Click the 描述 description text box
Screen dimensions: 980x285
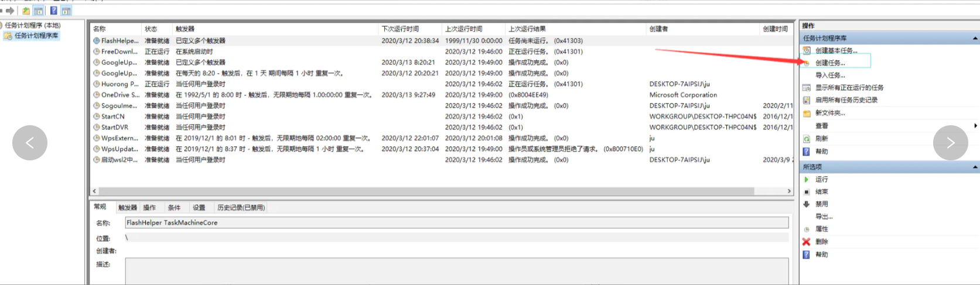point(457,271)
